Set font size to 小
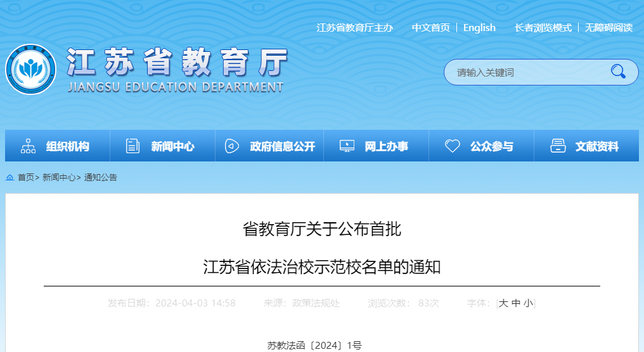 coord(527,303)
